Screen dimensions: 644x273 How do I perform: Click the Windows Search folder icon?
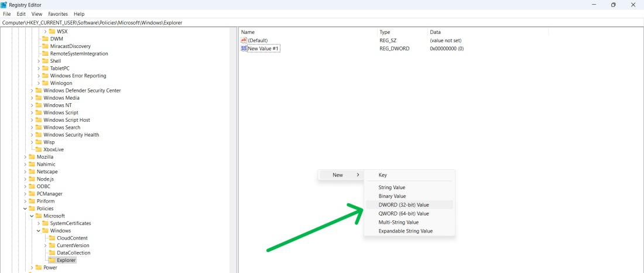(x=39, y=128)
